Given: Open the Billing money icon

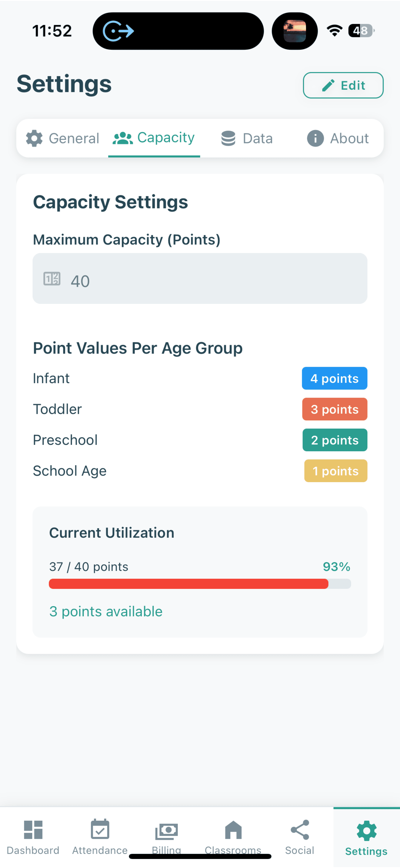Looking at the screenshot, I should click(x=166, y=831).
